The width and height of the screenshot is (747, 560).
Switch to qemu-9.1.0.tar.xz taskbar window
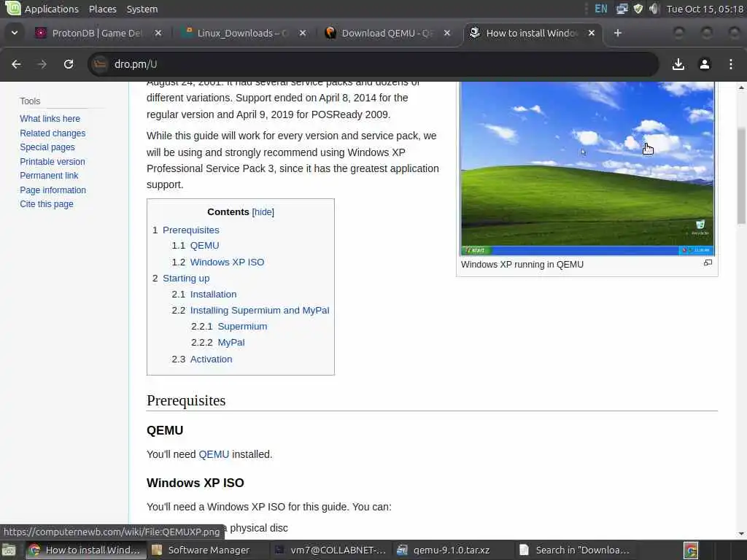click(452, 550)
